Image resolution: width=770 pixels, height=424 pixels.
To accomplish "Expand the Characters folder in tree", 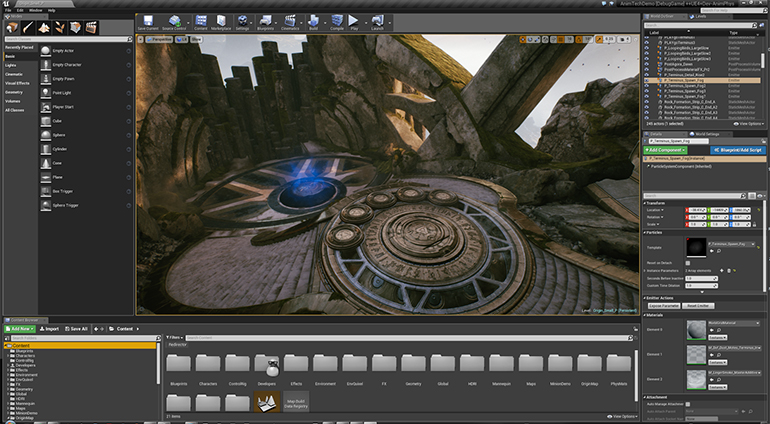I will 8,356.
